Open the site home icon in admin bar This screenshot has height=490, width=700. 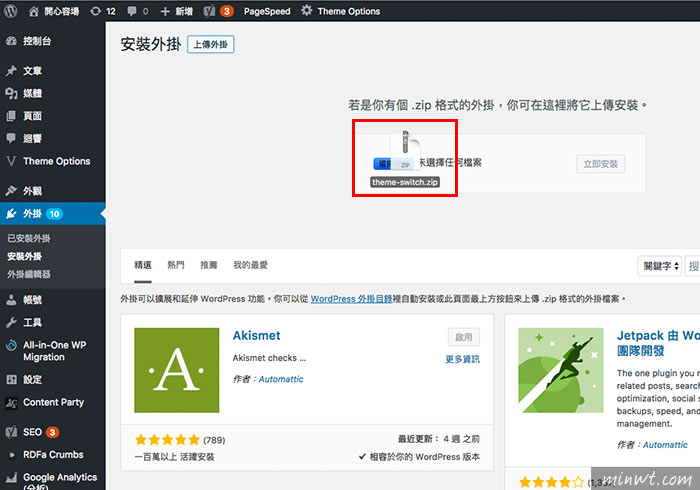pyautogui.click(x=33, y=11)
